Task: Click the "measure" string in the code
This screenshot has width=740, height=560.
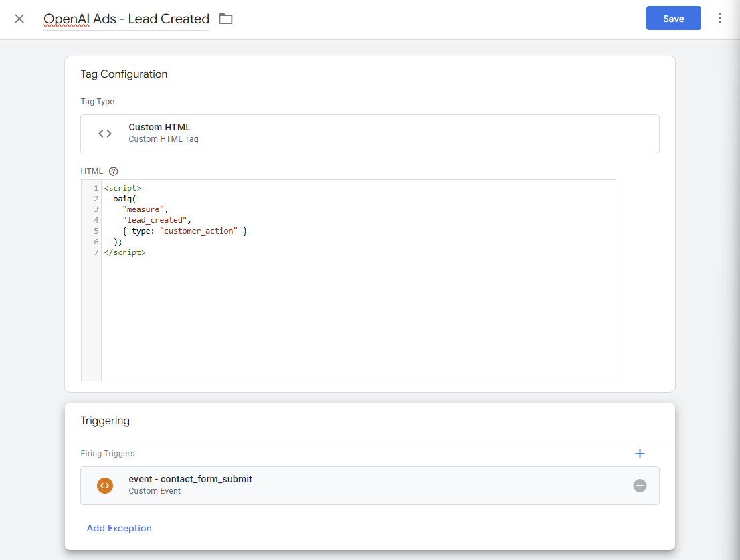Action: [143, 209]
